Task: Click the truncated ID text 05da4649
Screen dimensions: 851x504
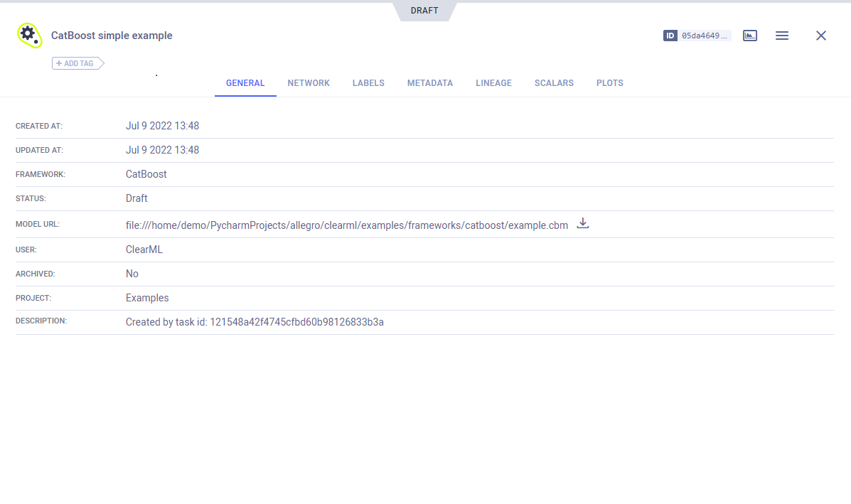Action: pyautogui.click(x=705, y=36)
